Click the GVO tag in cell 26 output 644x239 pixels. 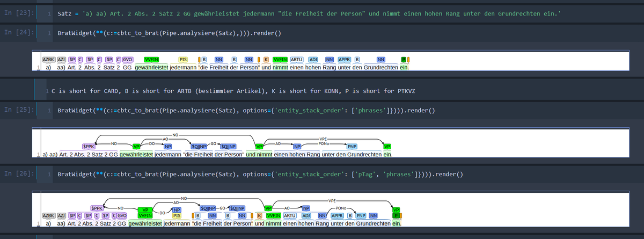(121, 215)
